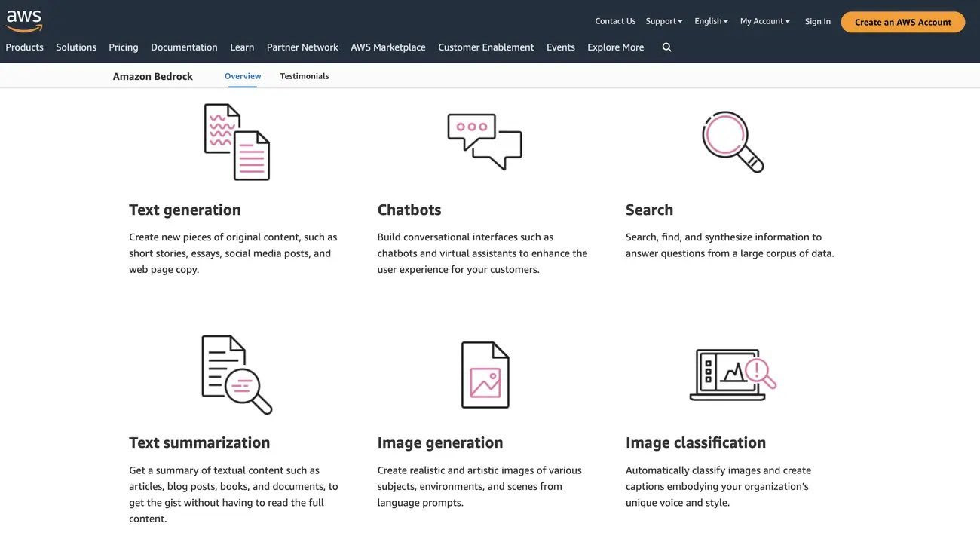
Task: Click the Text generation heading
Action: (x=185, y=210)
